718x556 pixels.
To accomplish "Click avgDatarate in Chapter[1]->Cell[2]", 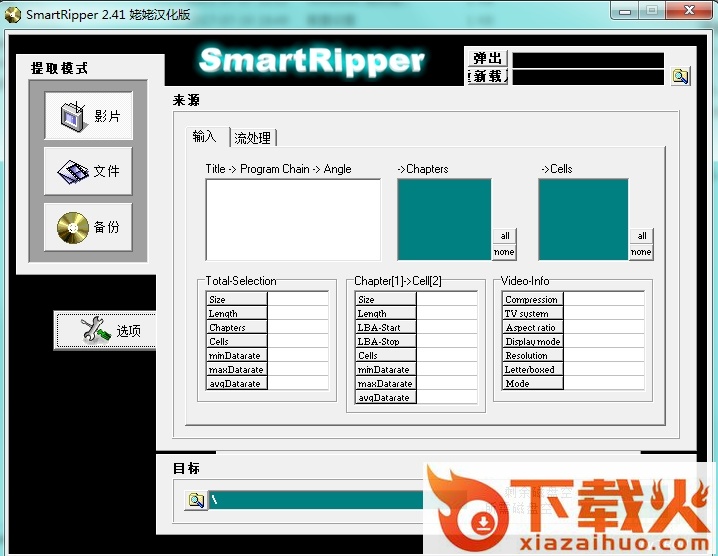I will click(386, 398).
